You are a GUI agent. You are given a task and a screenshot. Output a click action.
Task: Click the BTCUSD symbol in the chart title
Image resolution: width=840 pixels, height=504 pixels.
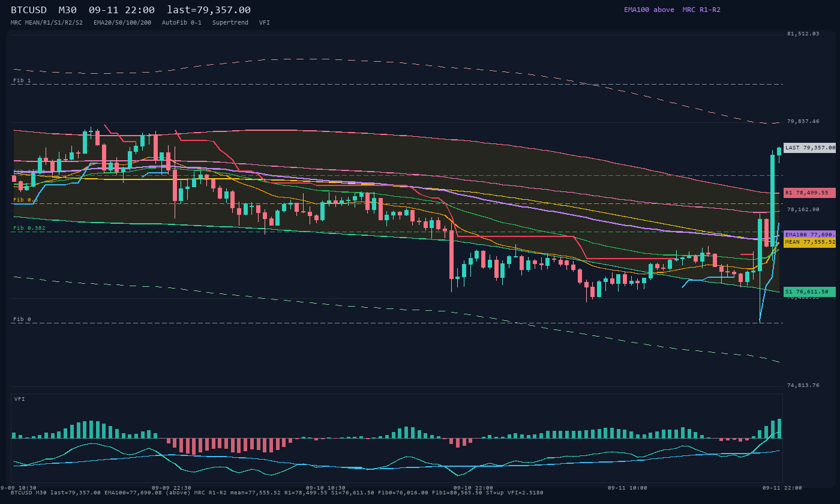tap(29, 10)
